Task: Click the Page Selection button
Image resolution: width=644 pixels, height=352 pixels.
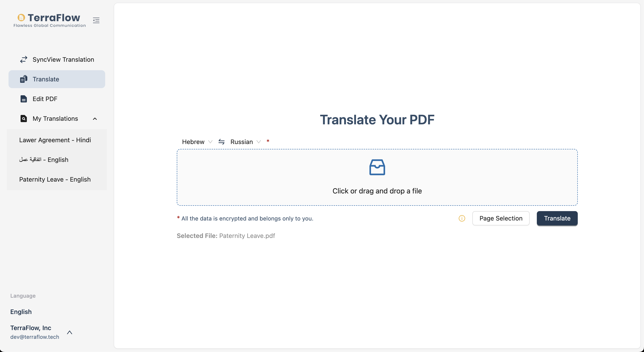Action: (x=501, y=218)
